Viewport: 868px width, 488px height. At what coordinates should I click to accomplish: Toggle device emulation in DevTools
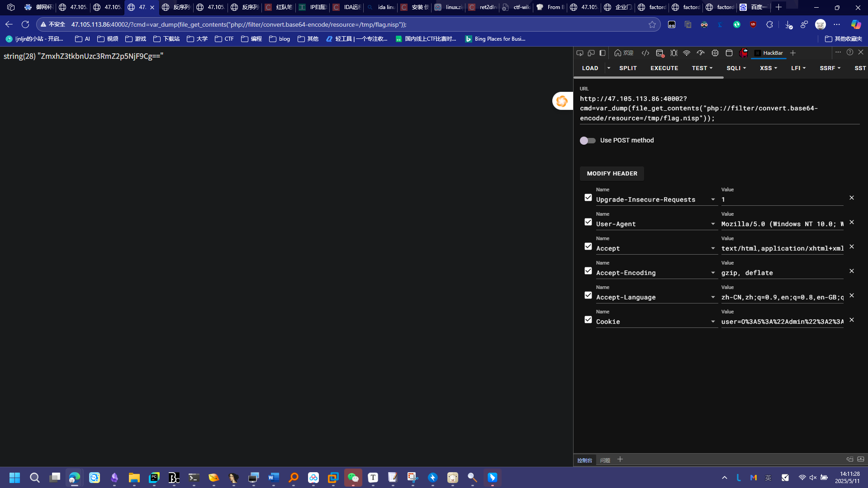click(591, 53)
